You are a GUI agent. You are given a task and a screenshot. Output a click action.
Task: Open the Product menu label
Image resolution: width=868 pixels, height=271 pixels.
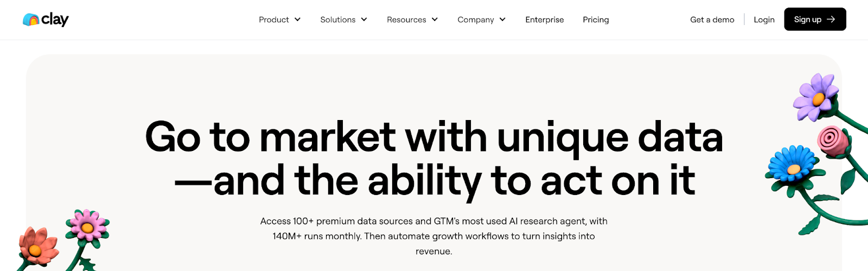[x=273, y=20]
